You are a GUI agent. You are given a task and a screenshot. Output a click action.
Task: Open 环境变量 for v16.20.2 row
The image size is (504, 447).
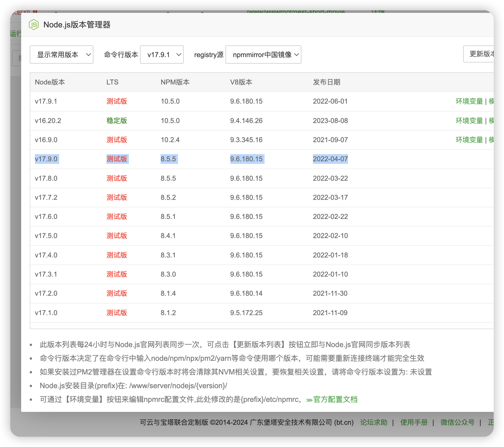point(469,121)
